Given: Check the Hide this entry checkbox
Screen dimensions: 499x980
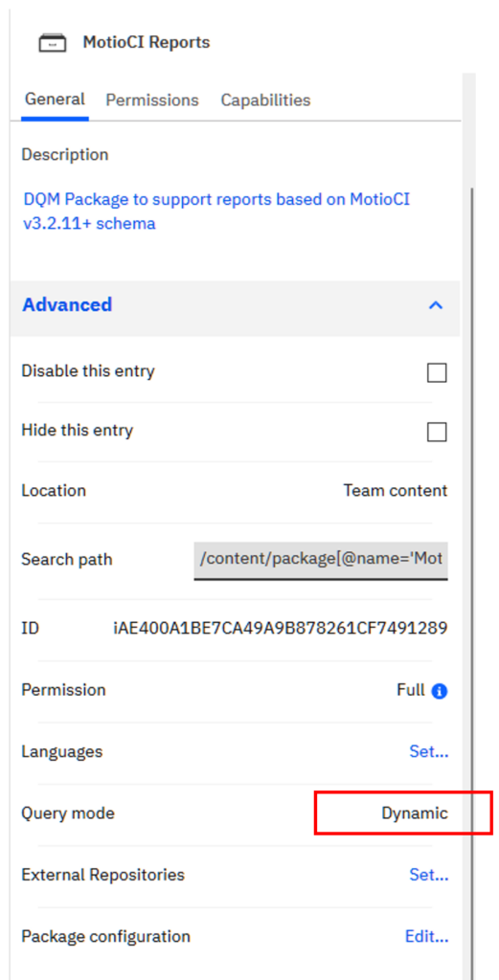Looking at the screenshot, I should [437, 432].
